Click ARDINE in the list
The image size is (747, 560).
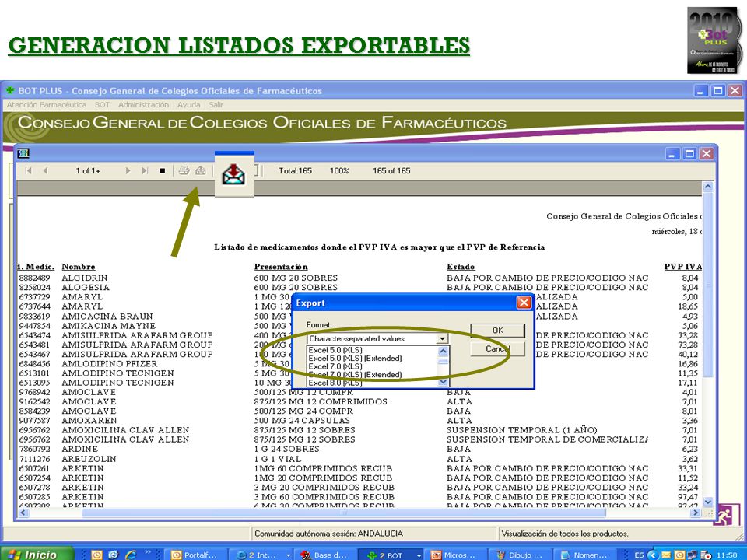pyautogui.click(x=79, y=449)
